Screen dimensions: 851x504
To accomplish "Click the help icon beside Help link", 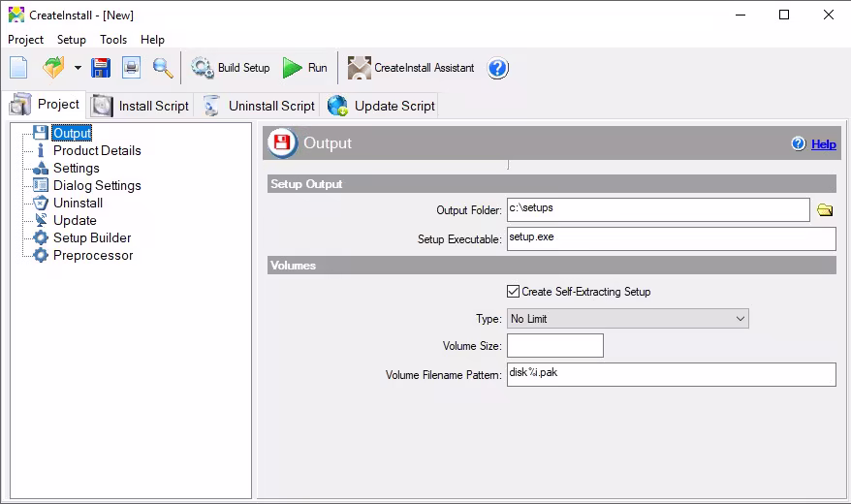I will point(799,143).
